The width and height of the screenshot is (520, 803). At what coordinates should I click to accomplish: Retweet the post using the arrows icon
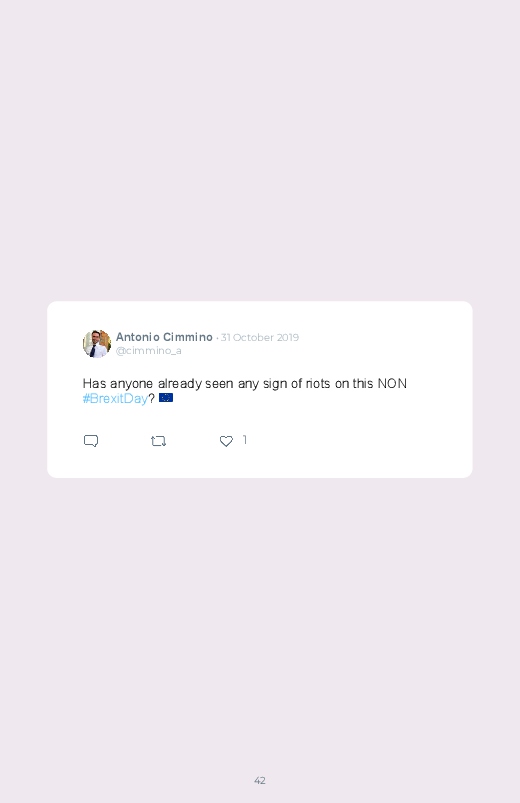click(158, 441)
